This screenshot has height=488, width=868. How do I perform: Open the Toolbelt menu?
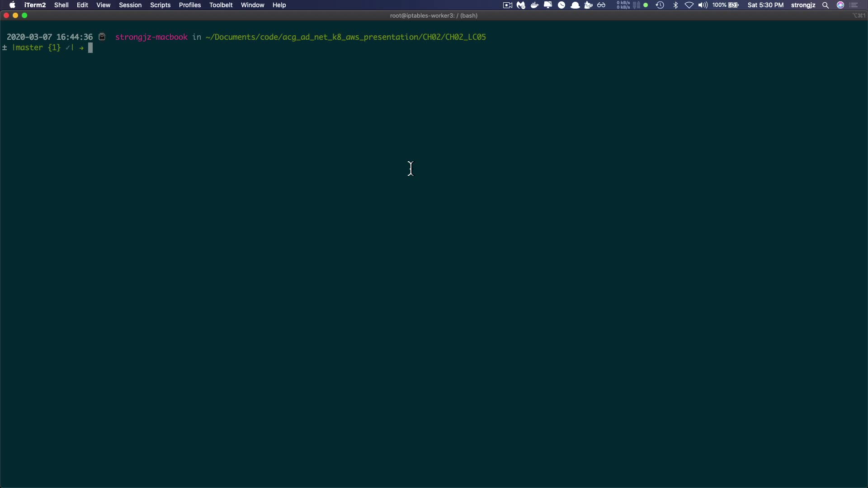[x=221, y=5]
